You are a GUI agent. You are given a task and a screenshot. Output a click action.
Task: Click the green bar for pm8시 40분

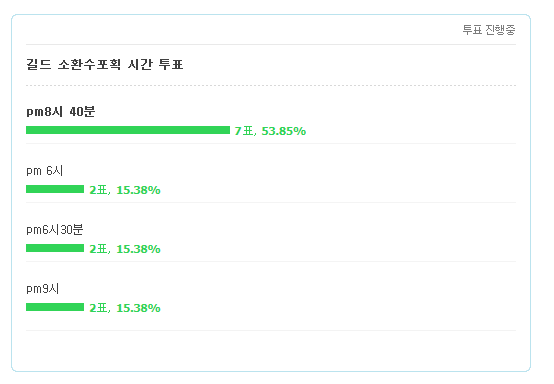tap(128, 130)
